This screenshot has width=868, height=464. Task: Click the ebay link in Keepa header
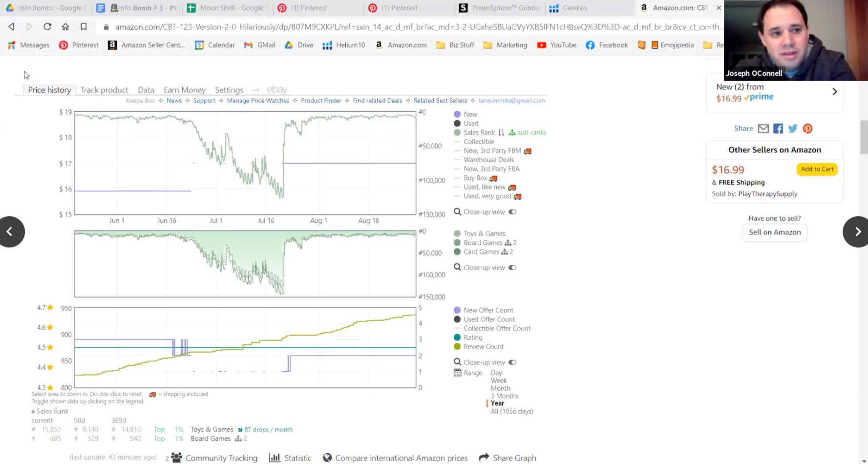(x=277, y=89)
